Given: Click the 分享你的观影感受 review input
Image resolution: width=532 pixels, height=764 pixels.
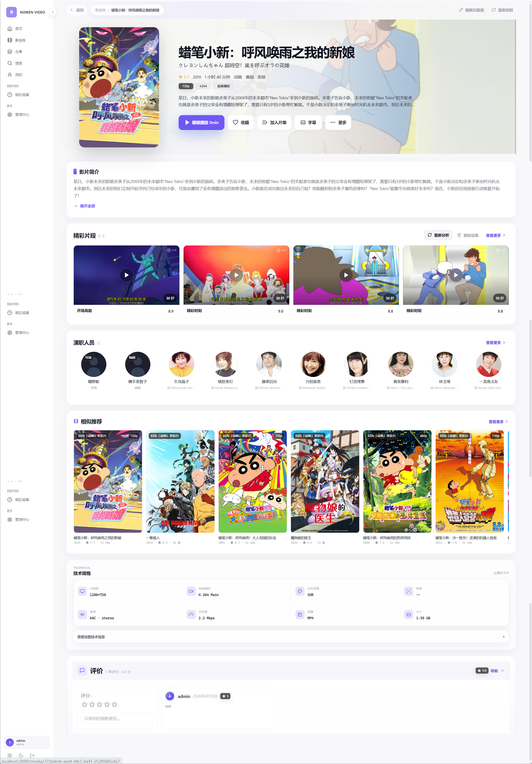Looking at the screenshot, I should point(117,718).
